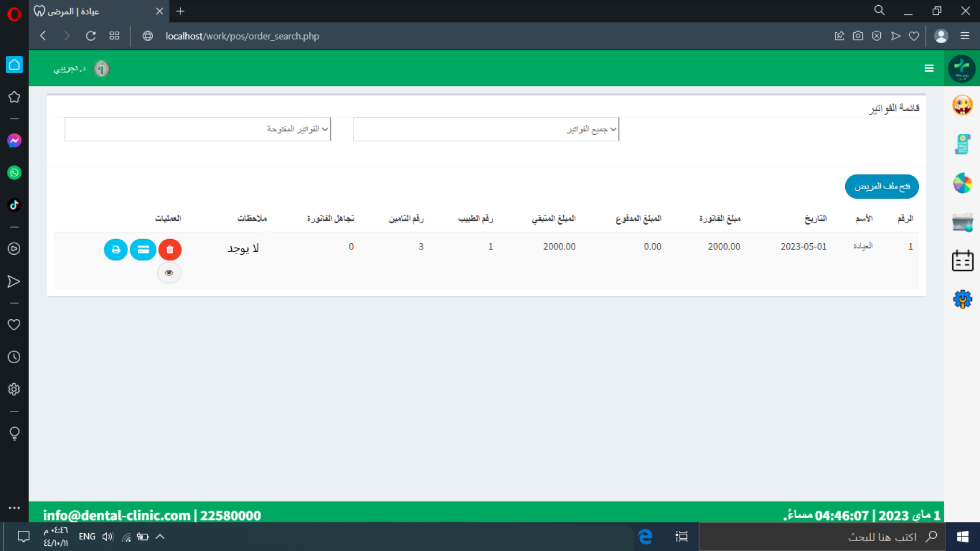The image size is (980, 551).
Task: Expand hidden icons in the system tray
Action: pyautogui.click(x=160, y=536)
